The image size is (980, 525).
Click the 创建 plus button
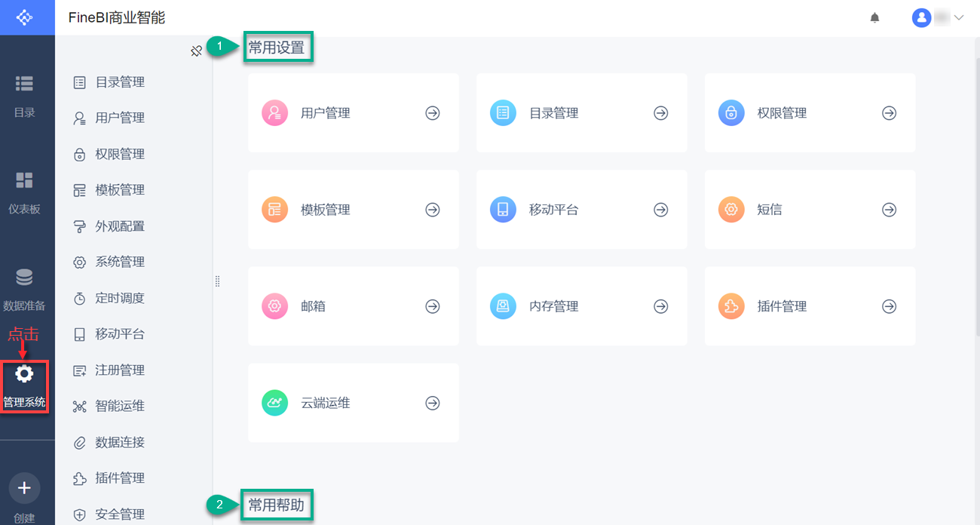(25, 488)
